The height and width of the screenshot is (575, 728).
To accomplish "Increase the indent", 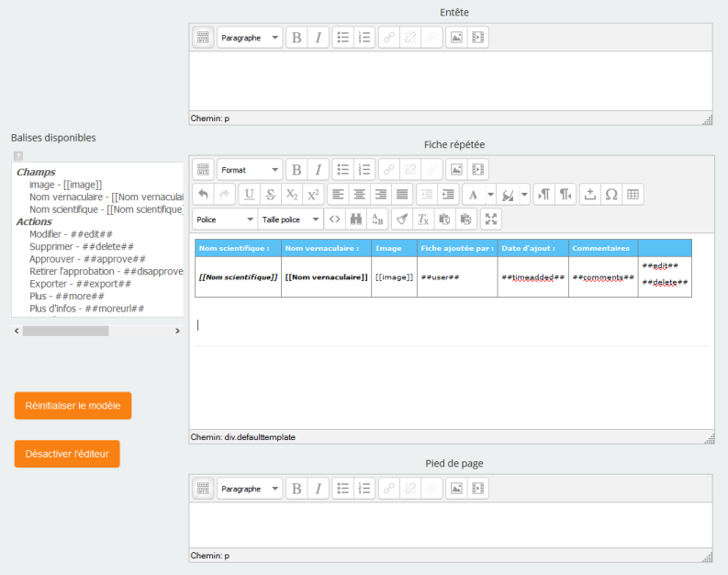I will click(448, 194).
